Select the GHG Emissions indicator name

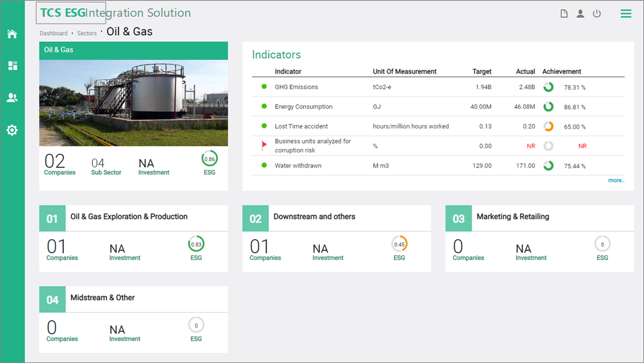(x=296, y=87)
